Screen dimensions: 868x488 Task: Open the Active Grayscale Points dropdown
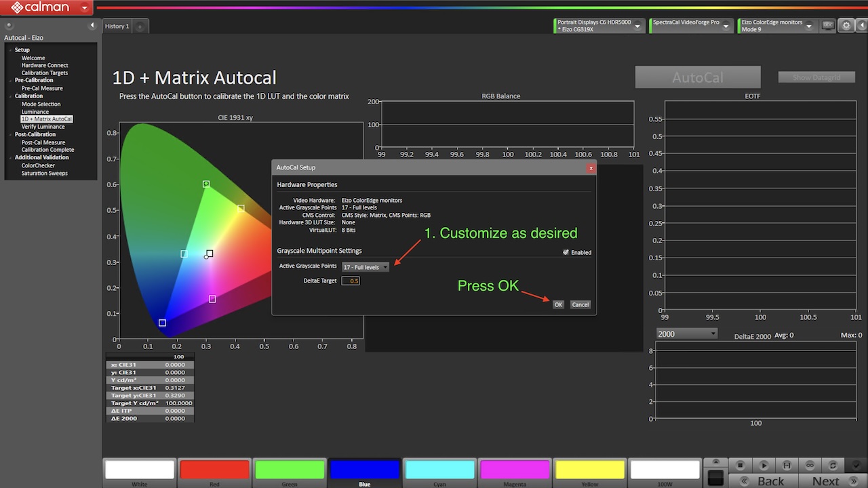coord(366,267)
